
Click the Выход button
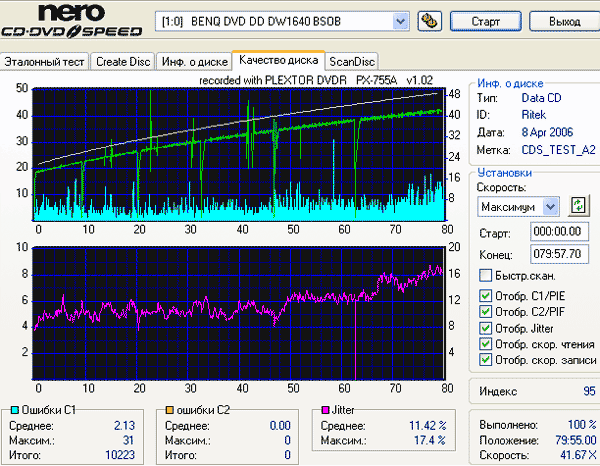click(565, 21)
